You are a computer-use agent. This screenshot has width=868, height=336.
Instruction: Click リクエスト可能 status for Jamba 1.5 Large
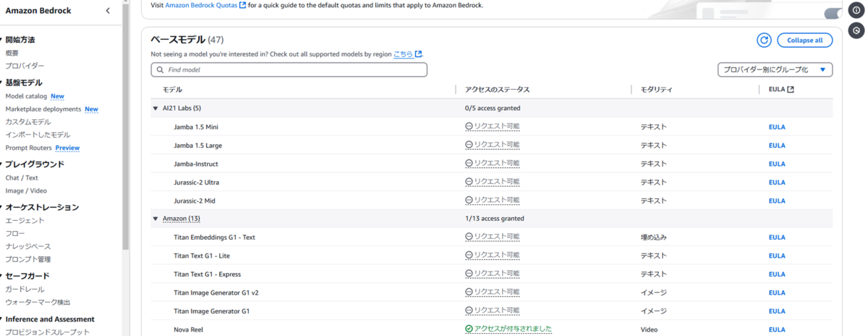(x=492, y=146)
